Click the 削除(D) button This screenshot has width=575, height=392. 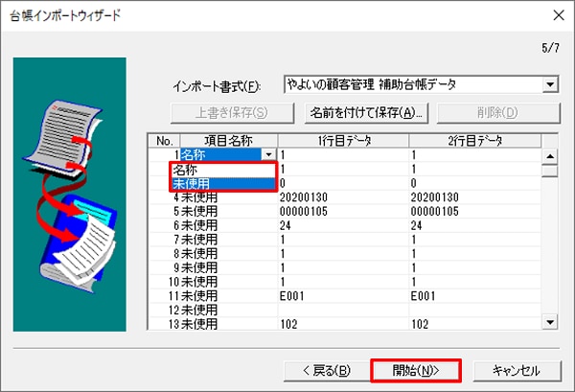(x=498, y=113)
